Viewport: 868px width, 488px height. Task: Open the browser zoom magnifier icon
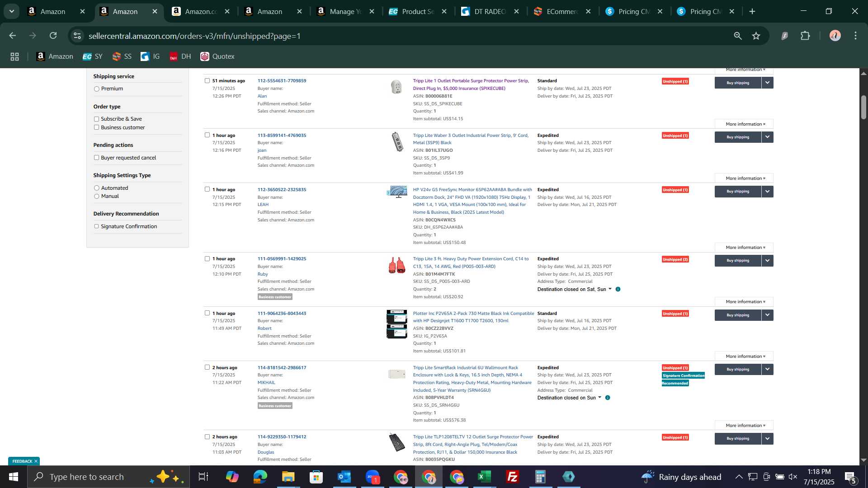tap(738, 36)
